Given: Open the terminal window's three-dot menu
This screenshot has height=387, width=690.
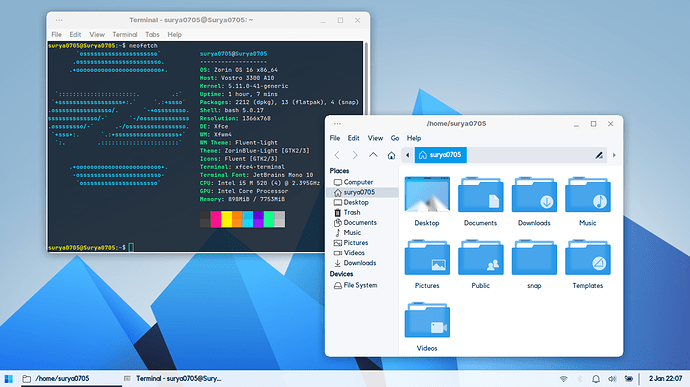Looking at the screenshot, I should [59, 20].
